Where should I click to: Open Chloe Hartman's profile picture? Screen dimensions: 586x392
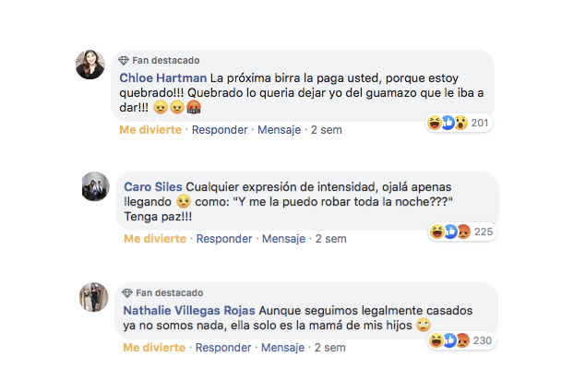click(x=90, y=65)
